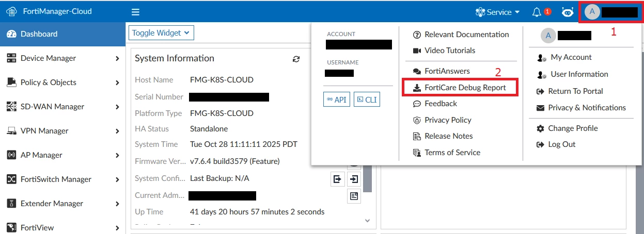The image size is (644, 234).
Task: Open FortiView in sidebar
Action: coord(62,227)
